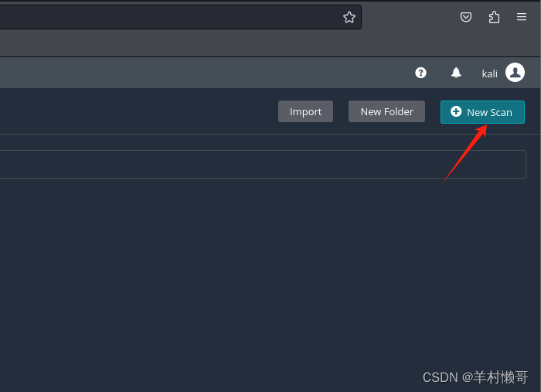Image resolution: width=541 pixels, height=392 pixels.
Task: Bookmark this page with the star icon
Action: pos(349,17)
